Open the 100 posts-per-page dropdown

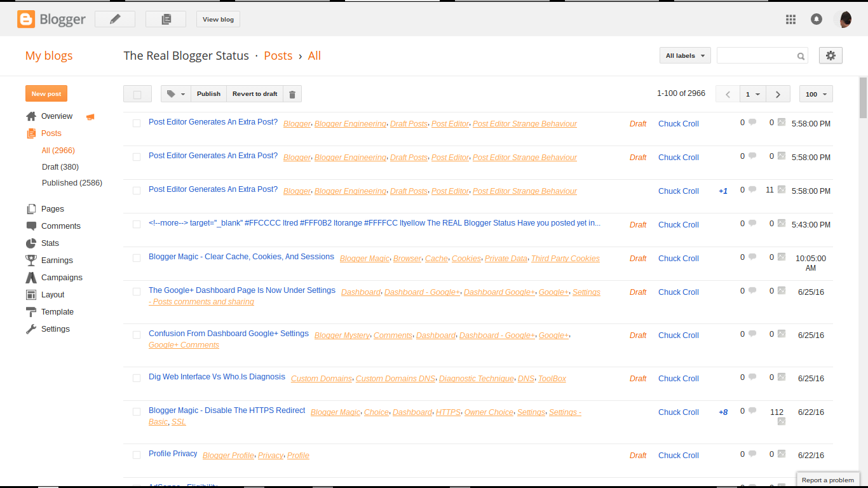tap(816, 94)
